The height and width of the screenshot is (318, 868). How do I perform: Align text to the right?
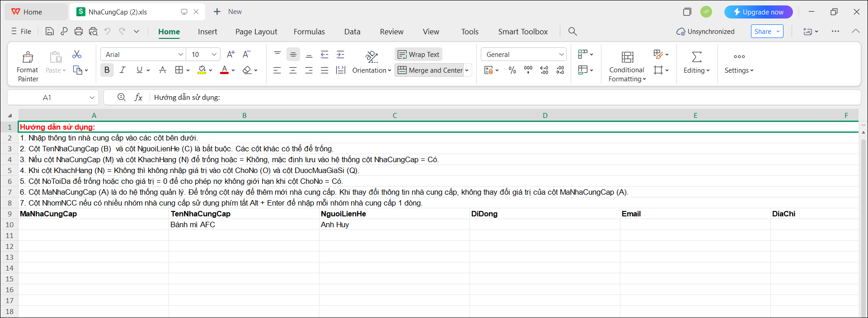[x=309, y=70]
